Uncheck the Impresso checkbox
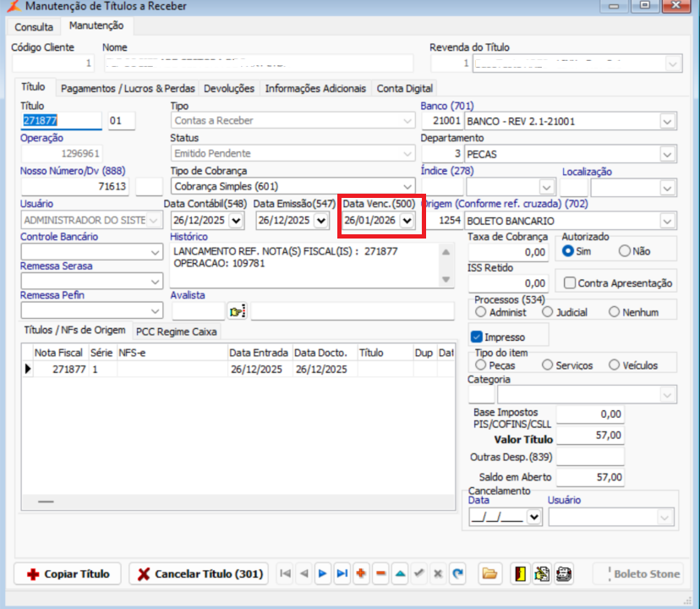 [x=477, y=337]
